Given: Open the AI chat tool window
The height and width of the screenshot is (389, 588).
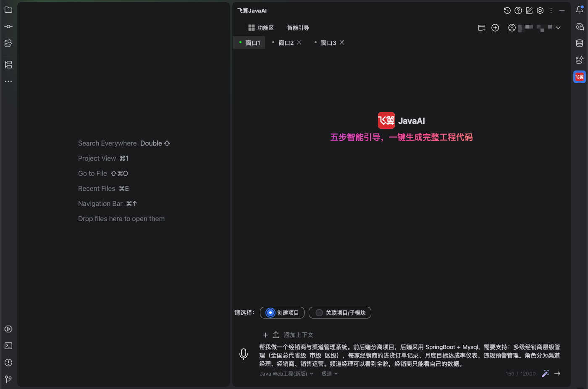Looking at the screenshot, I should coord(580,26).
